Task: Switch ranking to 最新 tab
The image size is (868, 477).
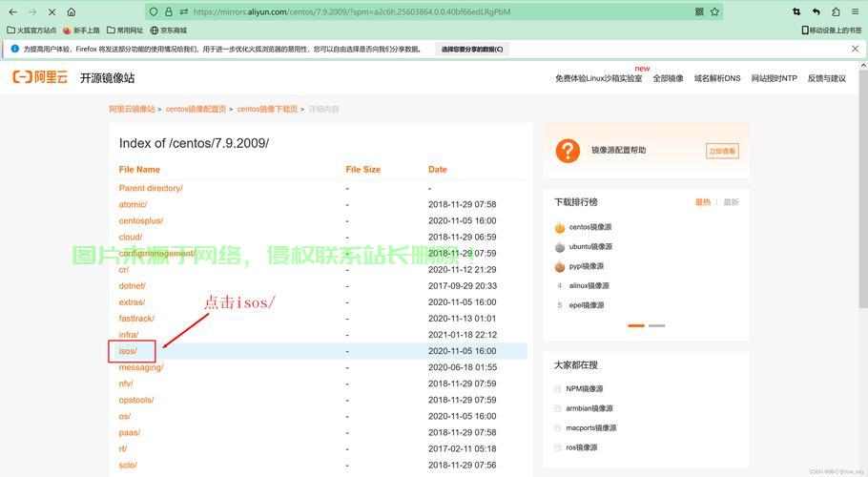Action: 732,202
